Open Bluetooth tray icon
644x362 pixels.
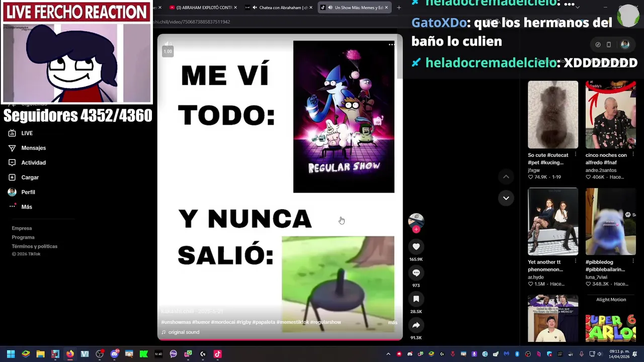(x=517, y=354)
